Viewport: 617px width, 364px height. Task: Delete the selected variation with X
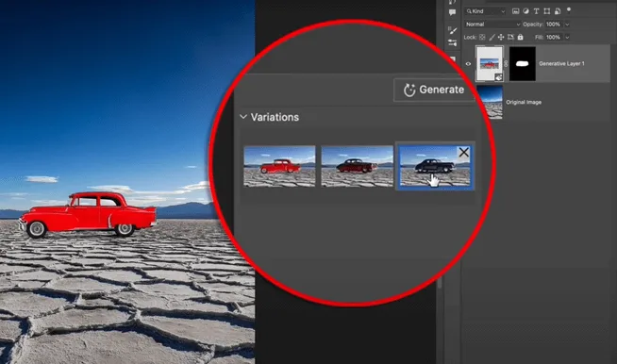tap(464, 152)
